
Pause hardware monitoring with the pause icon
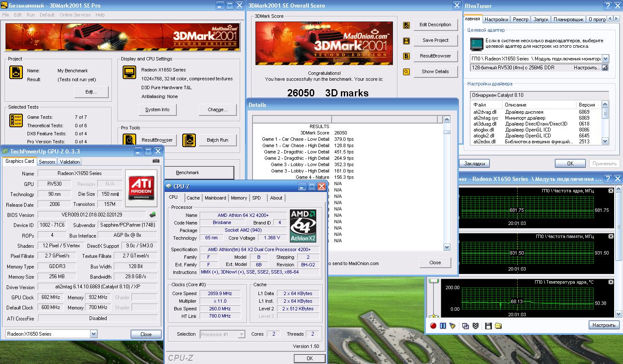(x=443, y=326)
